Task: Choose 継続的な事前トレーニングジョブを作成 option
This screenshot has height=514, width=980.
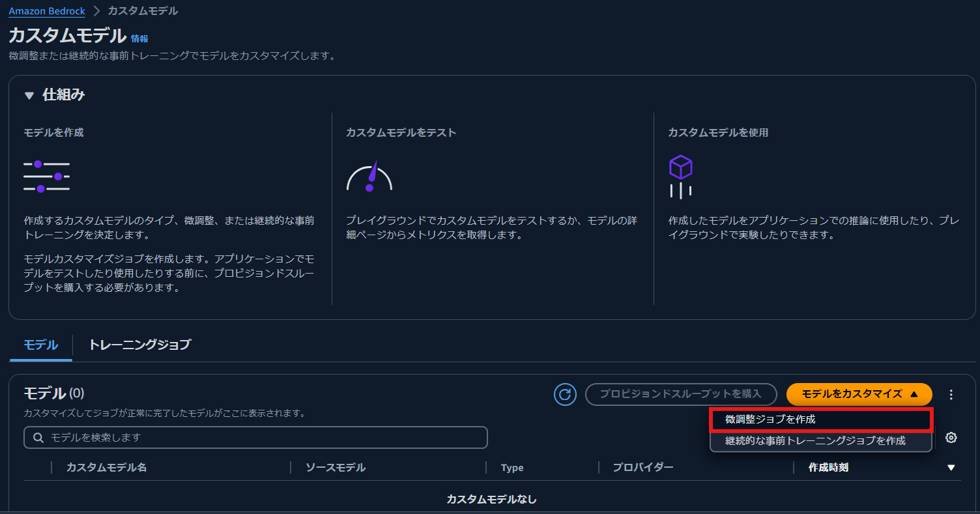Action: [x=820, y=440]
